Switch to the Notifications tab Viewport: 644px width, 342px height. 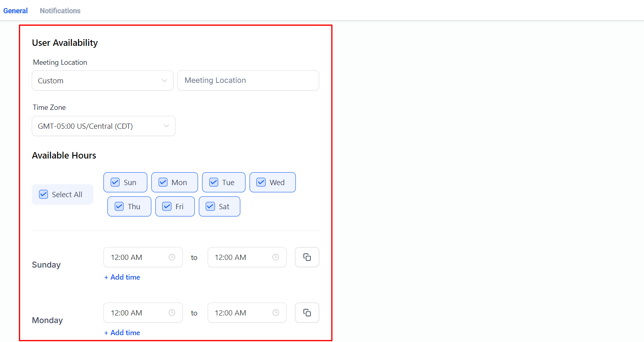point(60,11)
